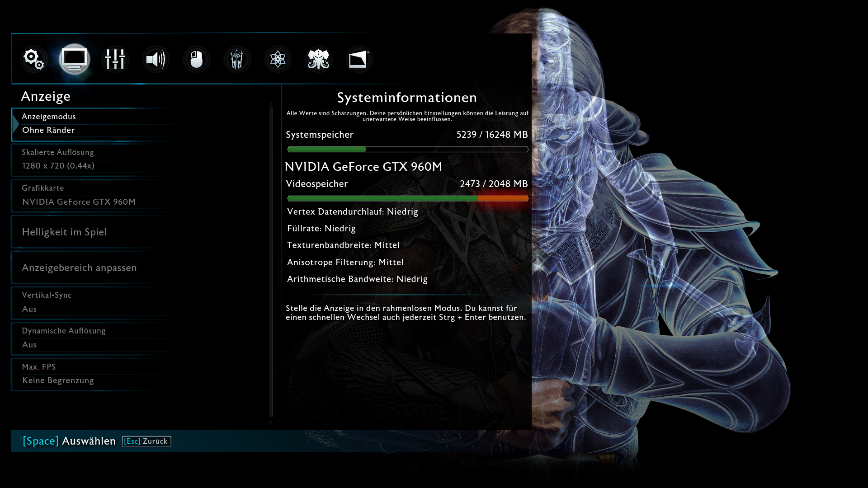
Task: Click the settings list vertical scrollbar
Action: [271, 262]
